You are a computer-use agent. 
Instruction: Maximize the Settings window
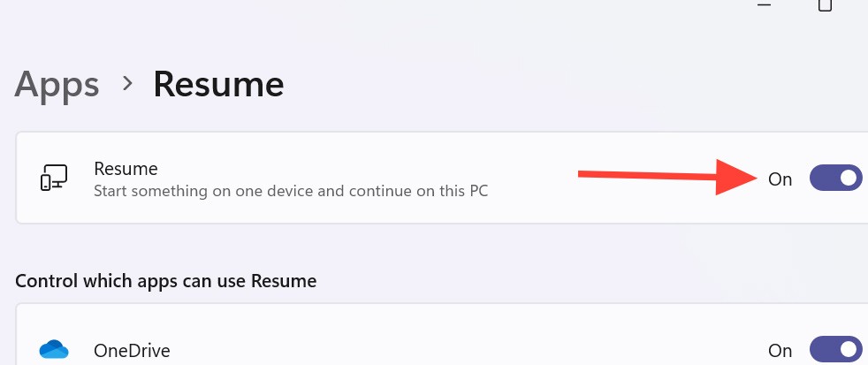point(825,5)
